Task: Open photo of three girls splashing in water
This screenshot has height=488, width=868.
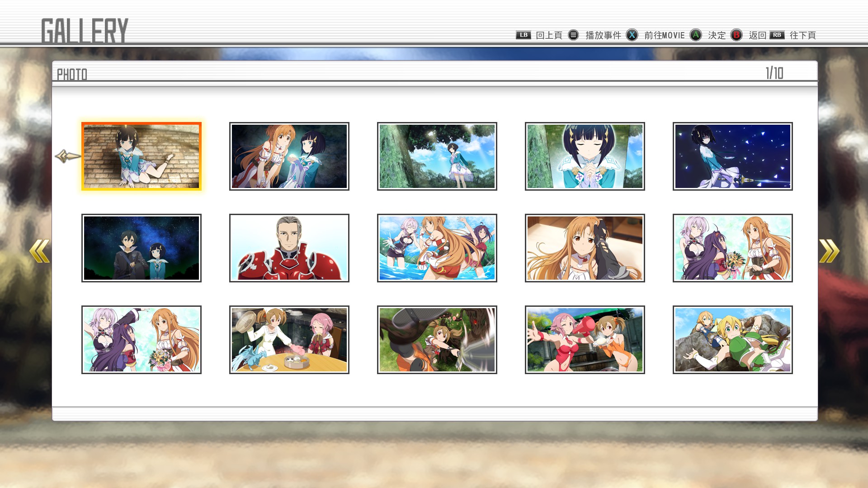Action: (x=437, y=248)
